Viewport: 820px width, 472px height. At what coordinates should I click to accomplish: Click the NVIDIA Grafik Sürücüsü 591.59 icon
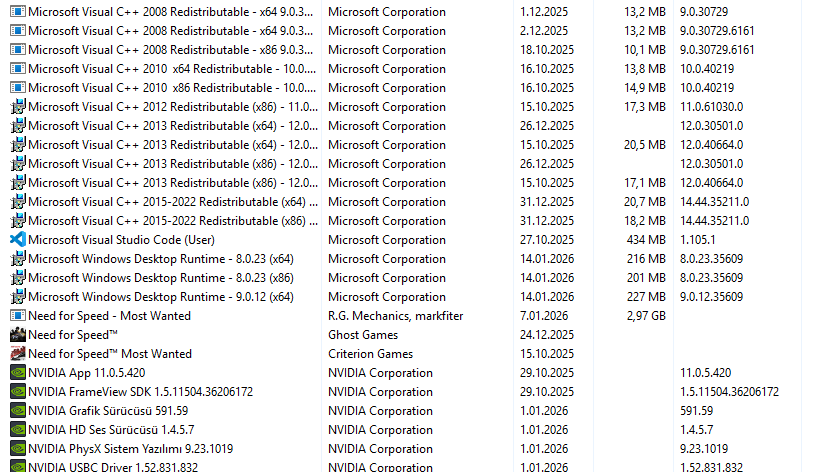[18, 411]
